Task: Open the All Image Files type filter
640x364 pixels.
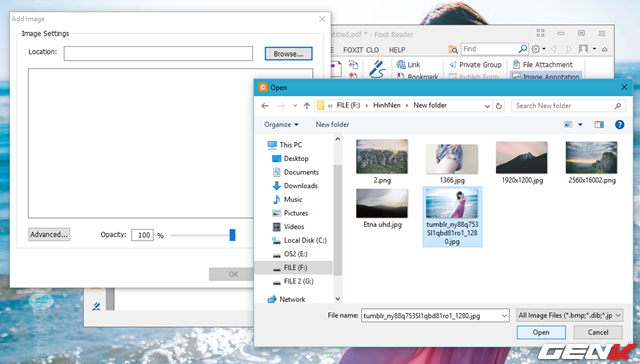Action: (x=569, y=315)
